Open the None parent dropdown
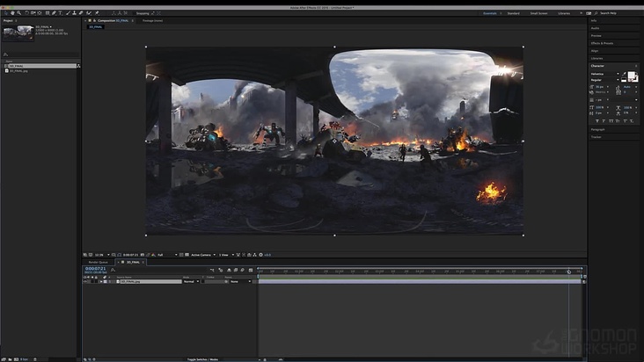 pos(240,282)
